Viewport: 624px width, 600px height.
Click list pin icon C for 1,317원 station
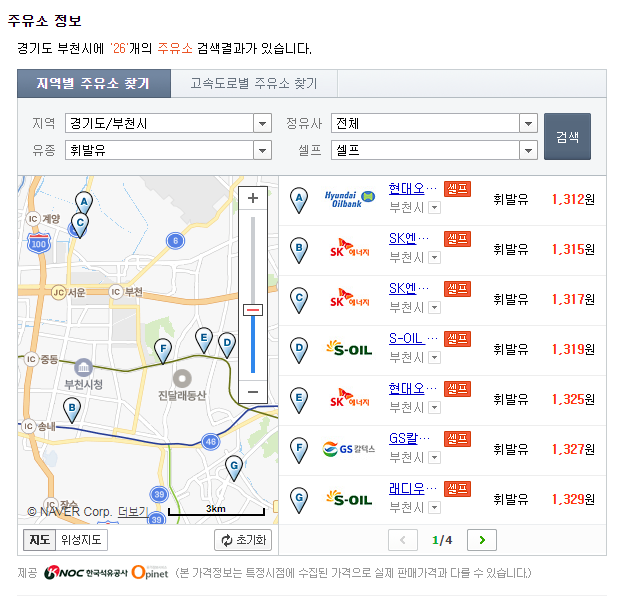pyautogui.click(x=299, y=300)
